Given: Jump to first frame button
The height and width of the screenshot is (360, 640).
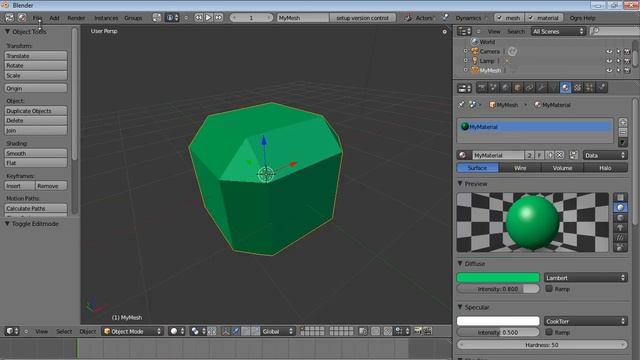Looking at the screenshot, I should tap(198, 18).
